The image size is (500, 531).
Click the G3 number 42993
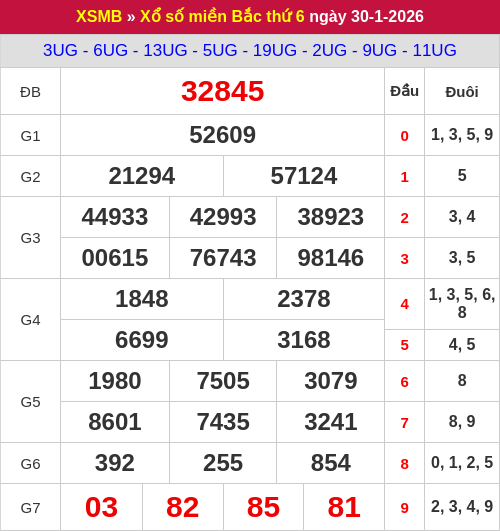(x=223, y=217)
